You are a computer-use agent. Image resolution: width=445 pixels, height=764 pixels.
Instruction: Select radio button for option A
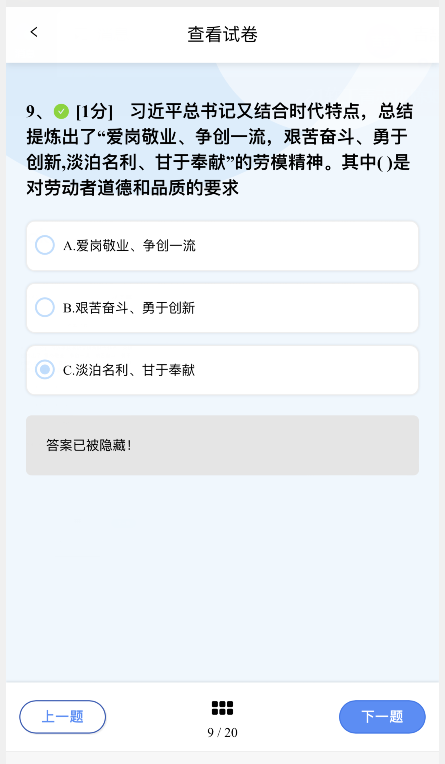(x=45, y=245)
